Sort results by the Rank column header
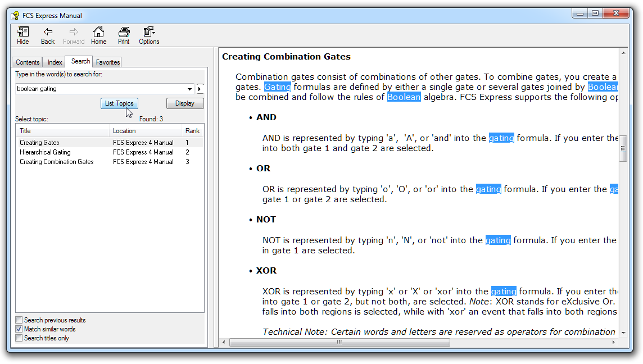Image resolution: width=643 pixels, height=364 pixels. (192, 131)
